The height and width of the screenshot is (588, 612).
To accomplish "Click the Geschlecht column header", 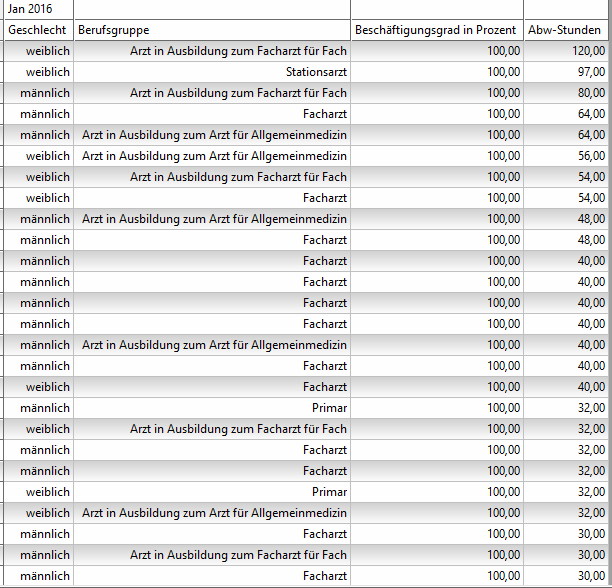I will coord(37,30).
